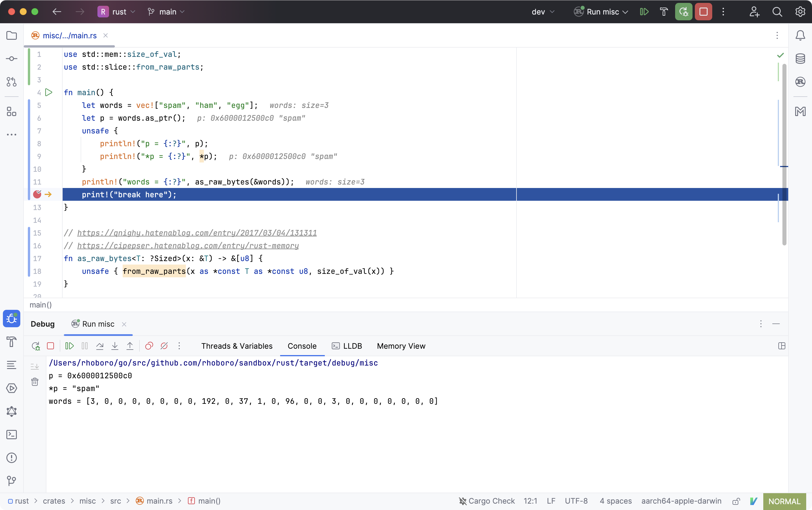Change indent setting 4 spaces
812x510 pixels.
click(x=615, y=501)
